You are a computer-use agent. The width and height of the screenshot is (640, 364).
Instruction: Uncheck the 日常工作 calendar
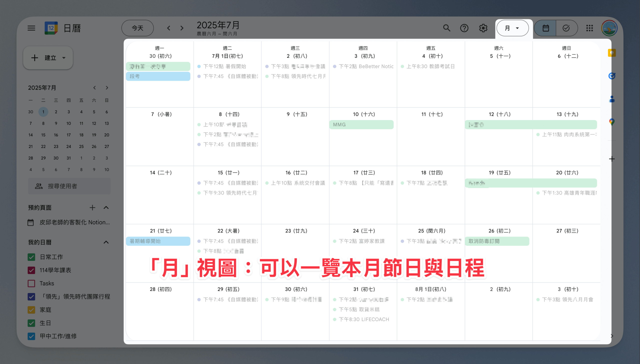tap(31, 257)
